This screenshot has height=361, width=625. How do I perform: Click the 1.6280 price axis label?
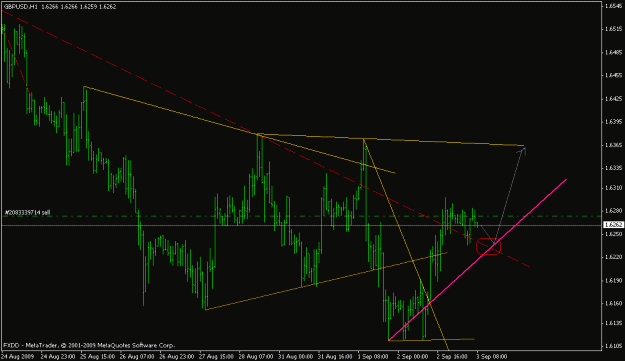tap(614, 210)
